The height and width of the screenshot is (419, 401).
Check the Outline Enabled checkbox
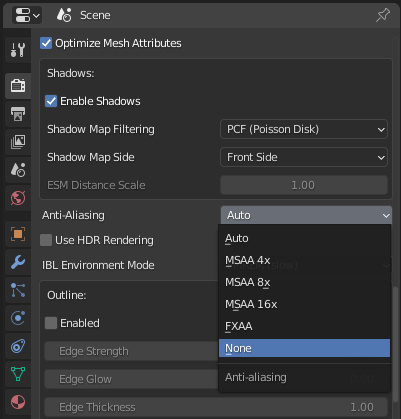point(51,323)
